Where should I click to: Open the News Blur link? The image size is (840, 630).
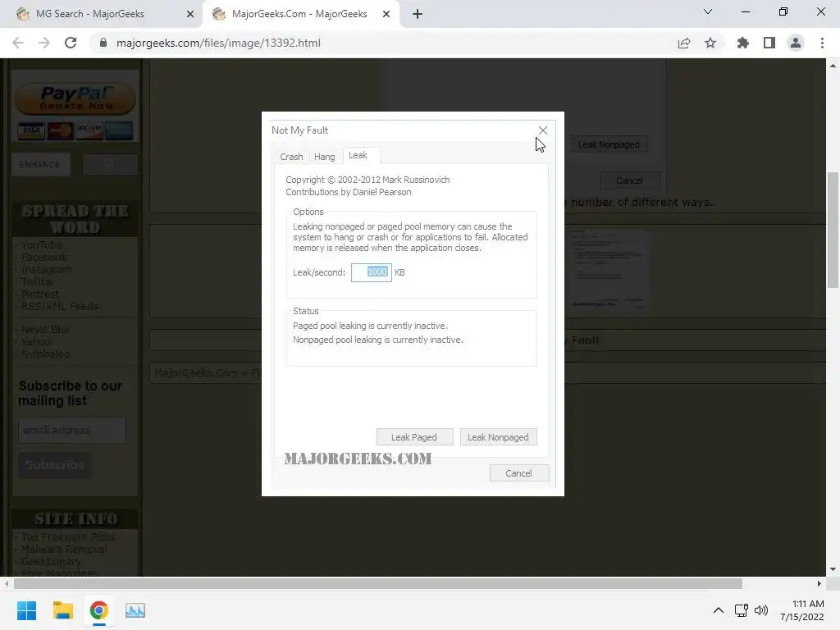click(x=46, y=330)
